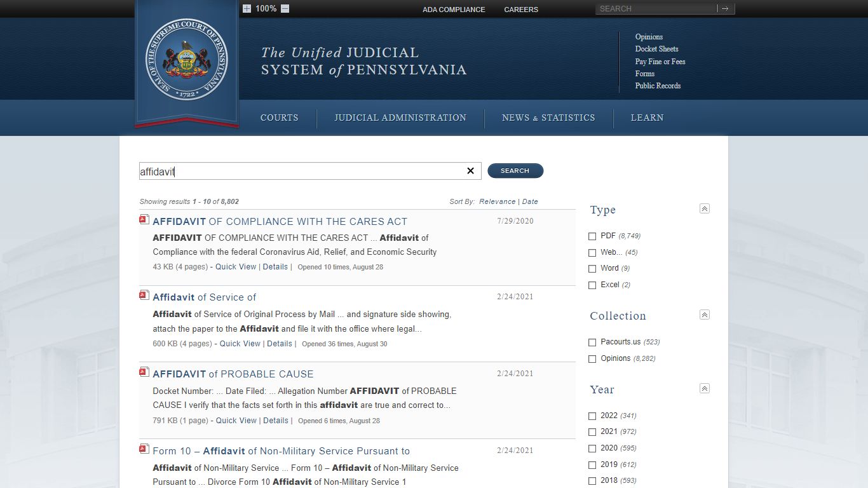View Details for Probable Cause affidavit
This screenshot has height=488, width=868.
[276, 421]
